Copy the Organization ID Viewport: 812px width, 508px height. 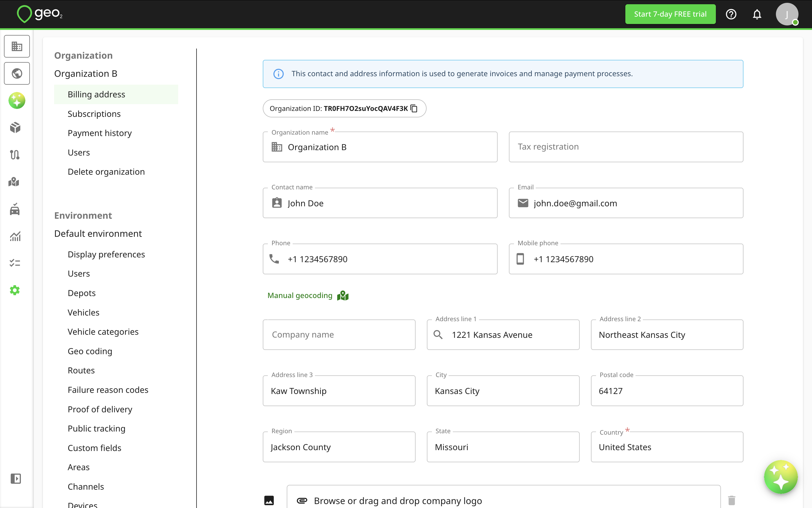click(414, 109)
